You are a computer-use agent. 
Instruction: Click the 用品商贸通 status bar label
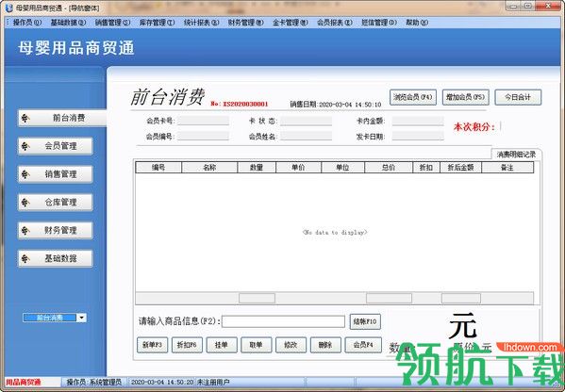point(24,382)
